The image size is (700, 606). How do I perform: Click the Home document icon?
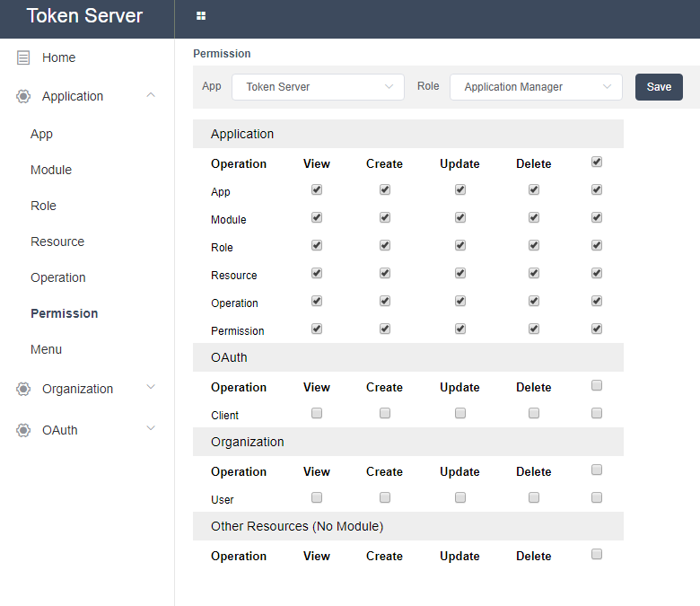23,57
